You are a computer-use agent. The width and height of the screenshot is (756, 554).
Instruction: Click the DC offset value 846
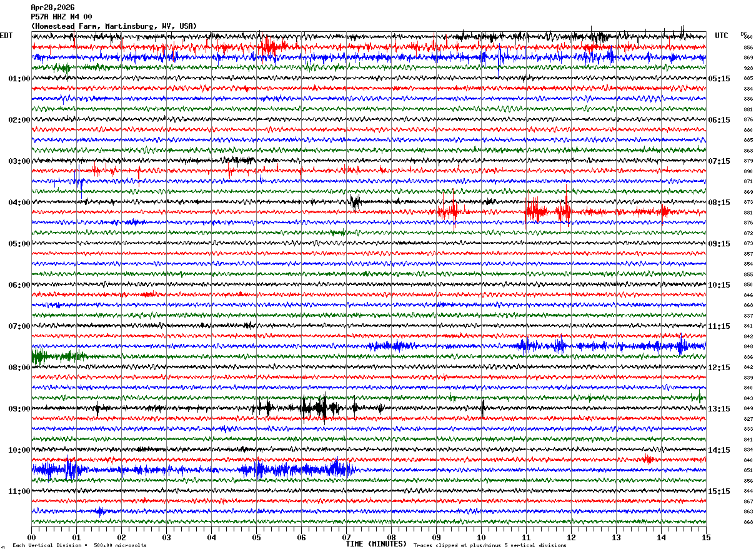[748, 295]
